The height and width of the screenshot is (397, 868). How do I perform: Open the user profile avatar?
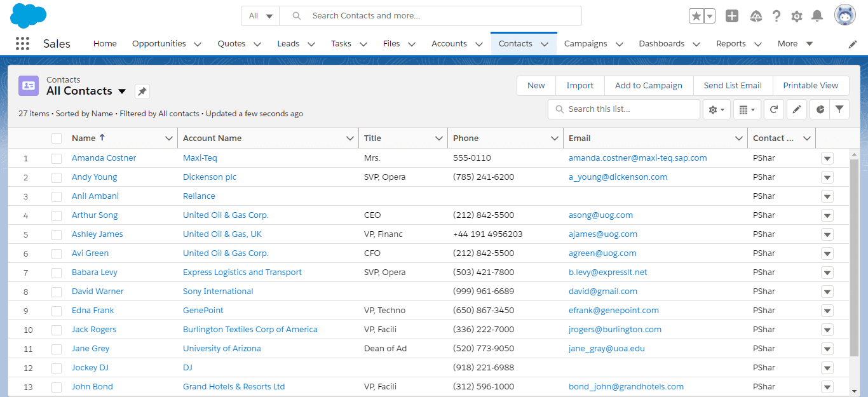coord(845,15)
